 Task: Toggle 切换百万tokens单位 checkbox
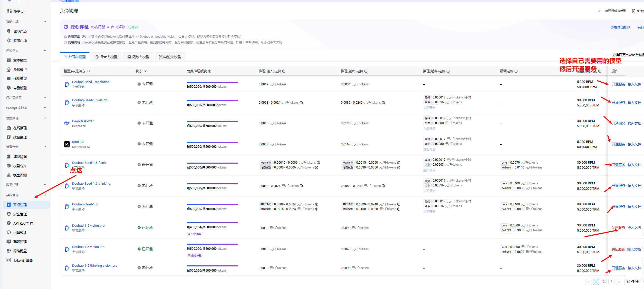point(608,55)
